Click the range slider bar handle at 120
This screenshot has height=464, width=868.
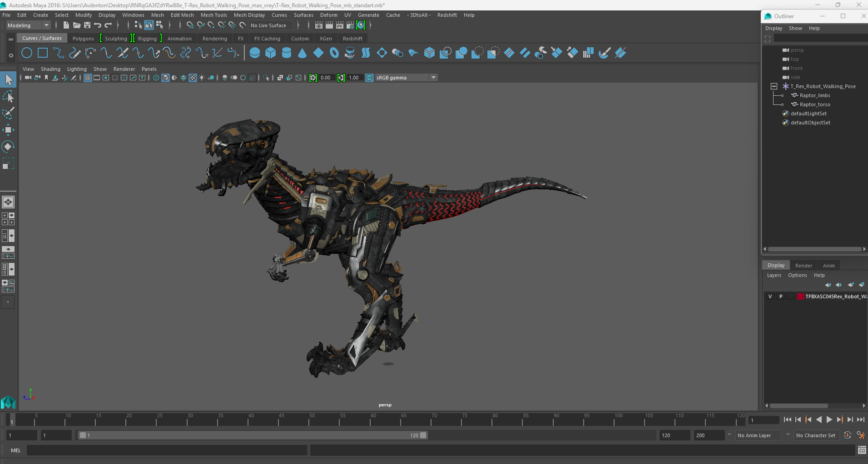423,435
